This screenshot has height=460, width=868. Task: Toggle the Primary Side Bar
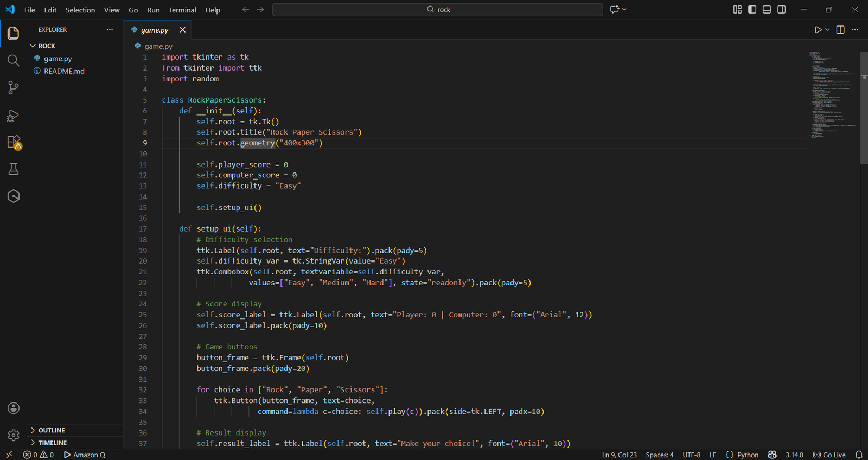[x=752, y=10]
